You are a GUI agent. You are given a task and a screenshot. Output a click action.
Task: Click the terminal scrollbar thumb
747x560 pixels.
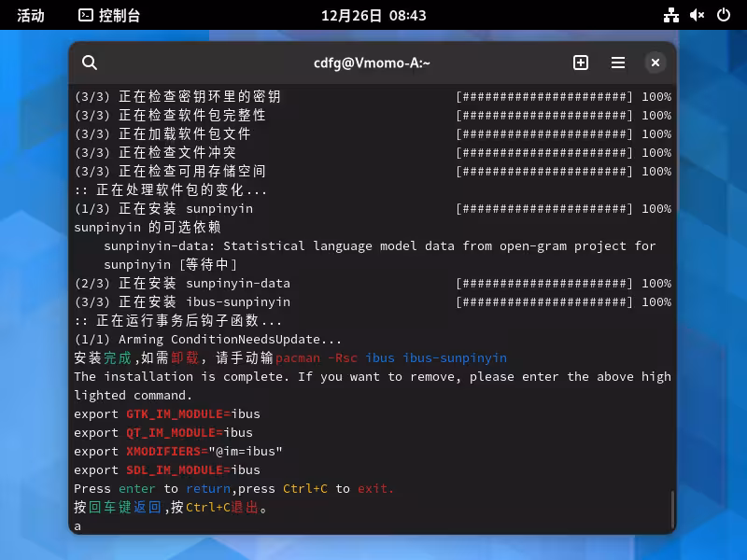(672, 509)
